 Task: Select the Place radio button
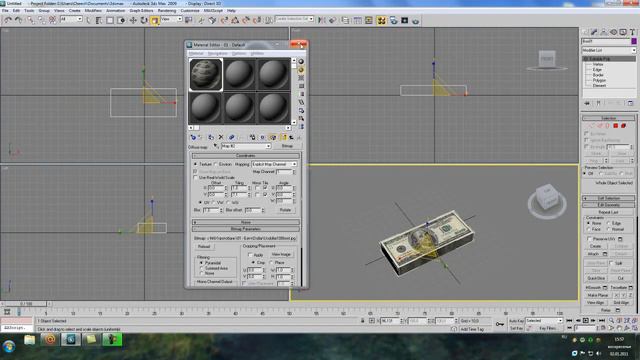click(271, 262)
